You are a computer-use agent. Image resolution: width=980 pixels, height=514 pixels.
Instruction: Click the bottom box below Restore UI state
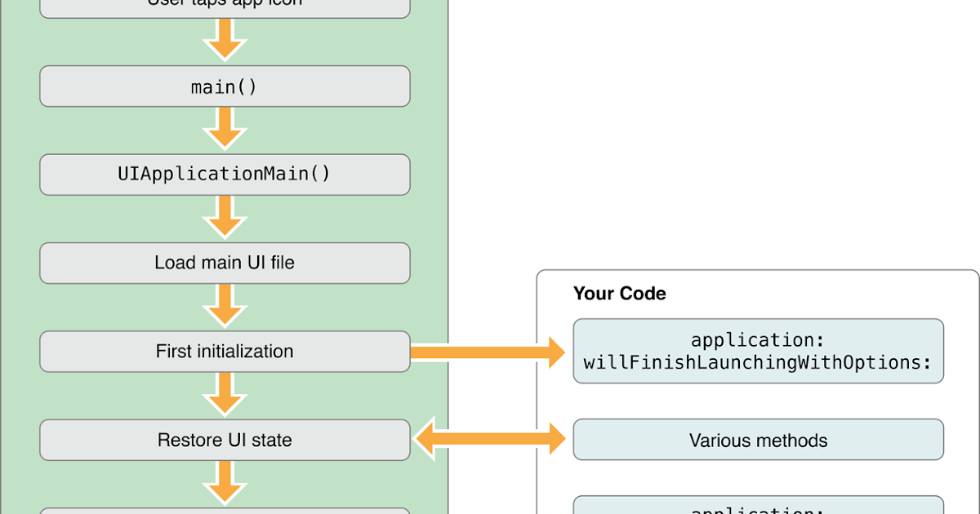[225, 512]
